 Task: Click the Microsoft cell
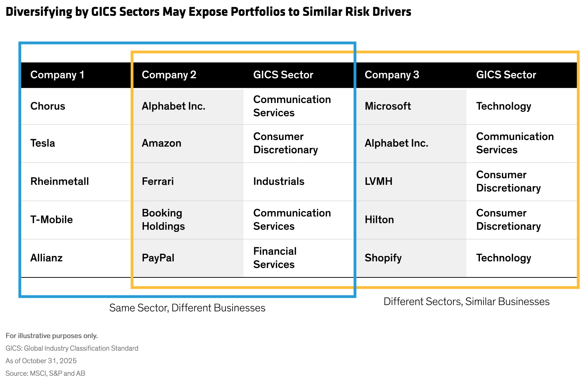[388, 106]
